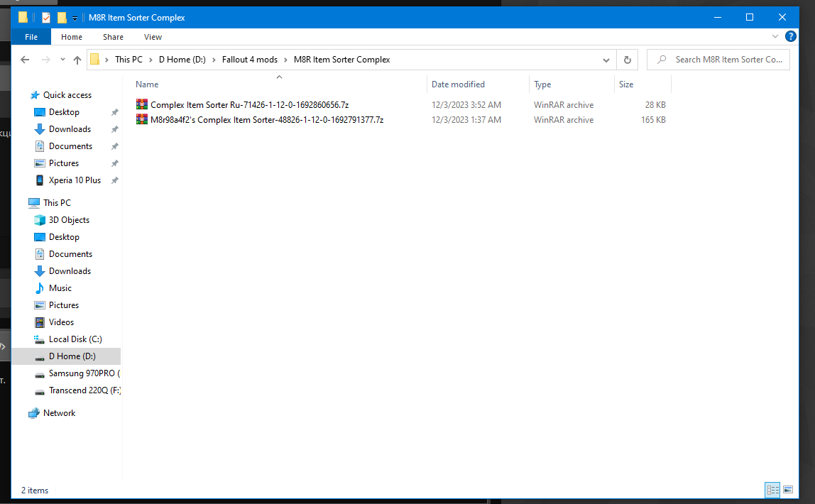This screenshot has width=815, height=504.
Task: Expand the ribbon with chevron
Action: click(775, 36)
